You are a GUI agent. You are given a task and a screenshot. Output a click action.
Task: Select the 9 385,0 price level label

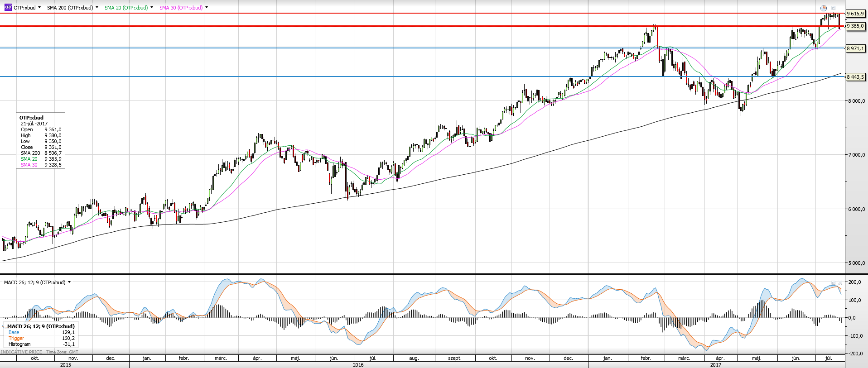tap(856, 26)
